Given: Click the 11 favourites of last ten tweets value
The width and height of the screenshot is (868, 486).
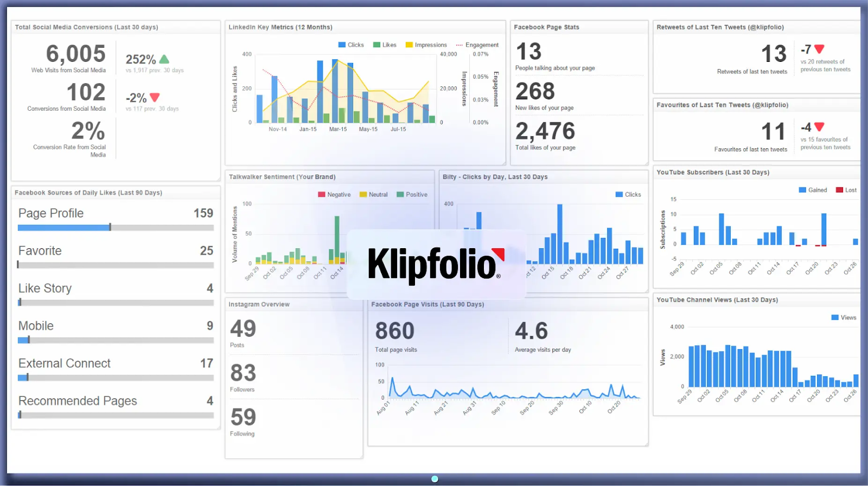Looking at the screenshot, I should pos(773,131).
